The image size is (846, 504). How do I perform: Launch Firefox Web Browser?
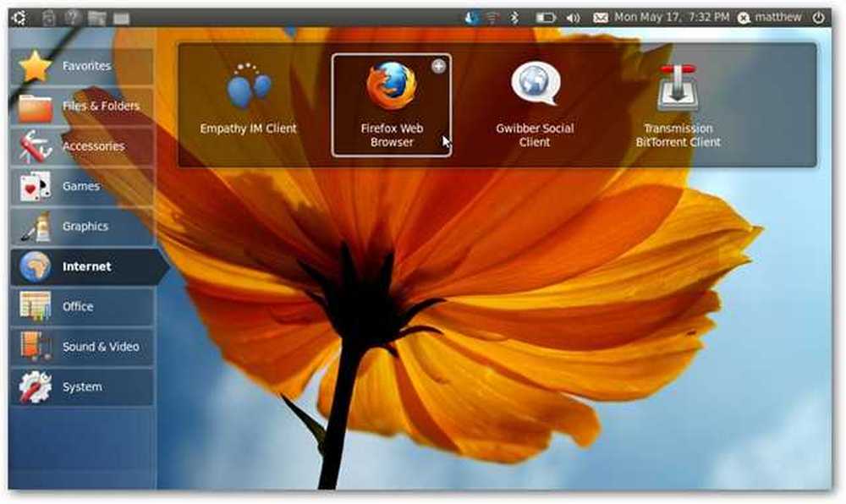(x=392, y=105)
